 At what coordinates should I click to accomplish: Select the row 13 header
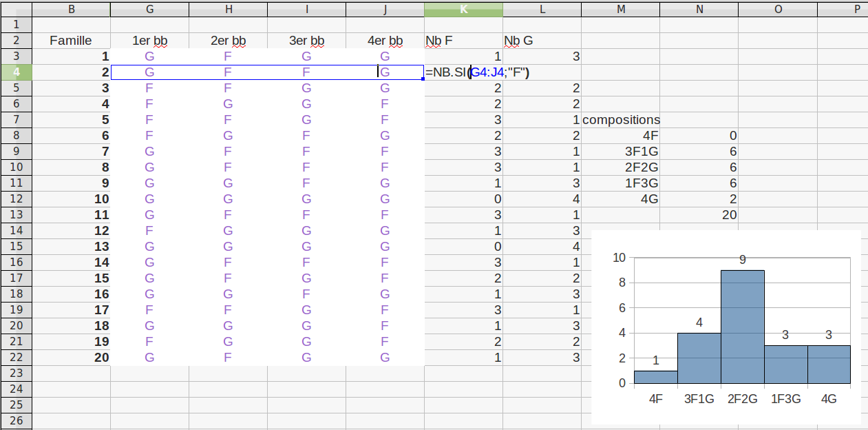coord(17,214)
